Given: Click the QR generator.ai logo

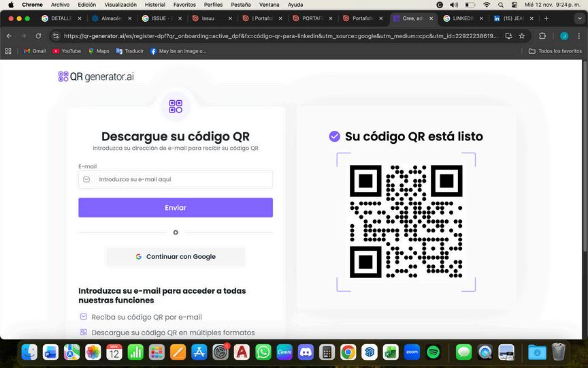Looking at the screenshot, I should pos(96,76).
